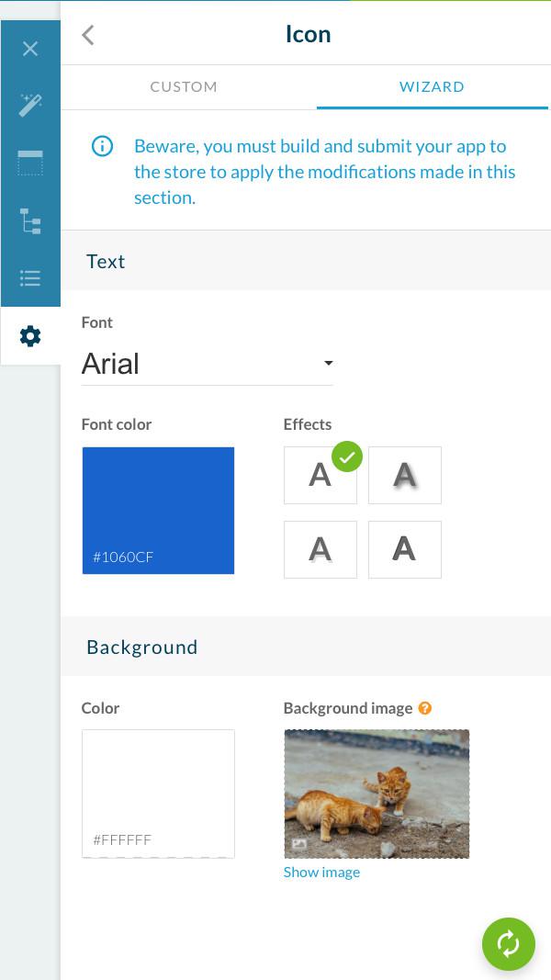Click the info icon beside the warning
This screenshot has height=980, width=551.
[x=102, y=146]
